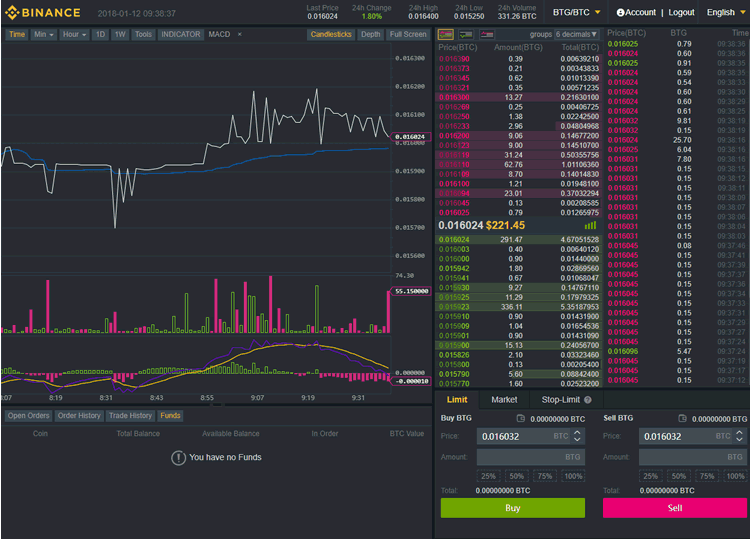Show sell-orders-only order book view
750x539 pixels.
pyautogui.click(x=486, y=34)
